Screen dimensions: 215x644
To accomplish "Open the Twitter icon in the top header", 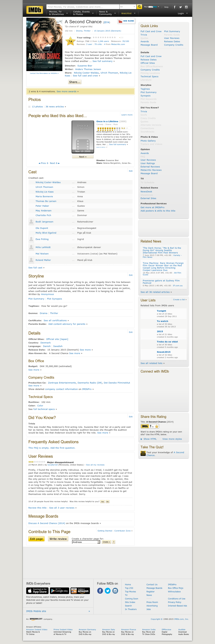I will tap(180, 7).
